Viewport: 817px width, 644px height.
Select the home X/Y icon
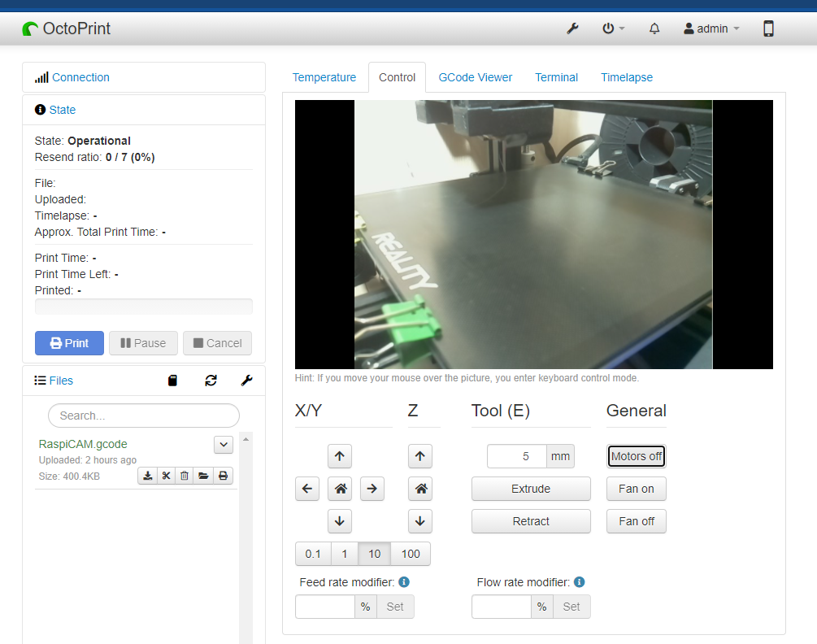pos(339,488)
